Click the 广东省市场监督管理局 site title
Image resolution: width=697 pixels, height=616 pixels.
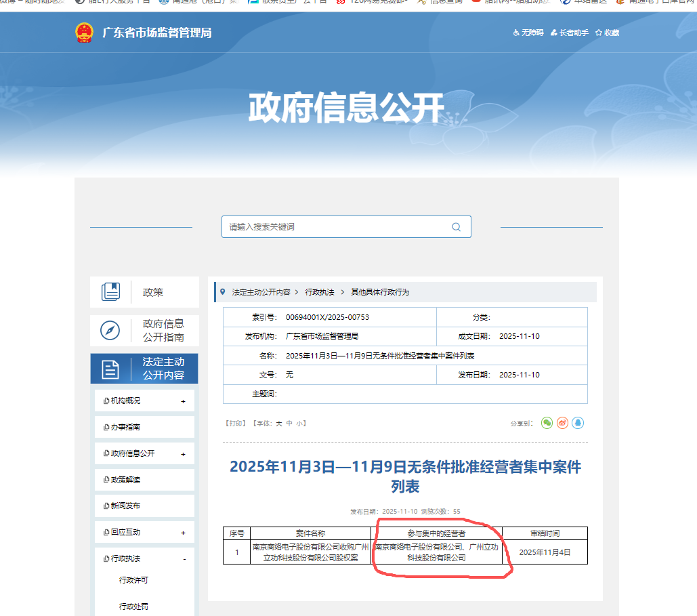tap(157, 33)
